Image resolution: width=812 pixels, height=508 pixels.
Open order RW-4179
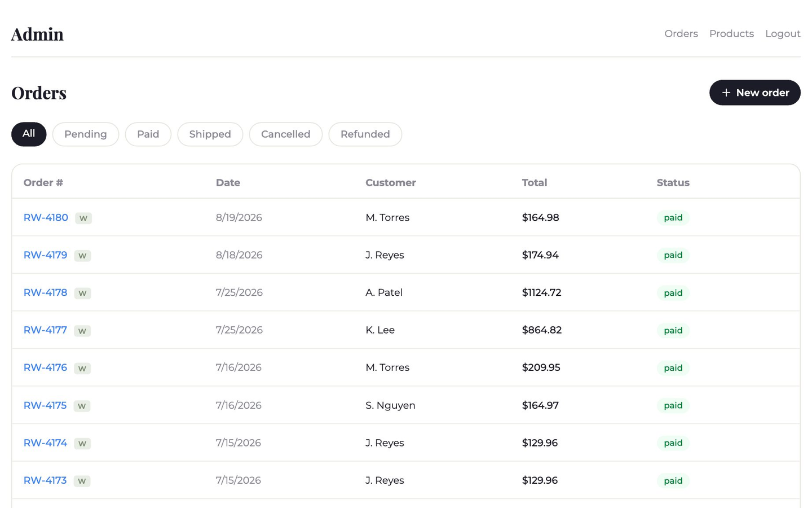(x=45, y=255)
